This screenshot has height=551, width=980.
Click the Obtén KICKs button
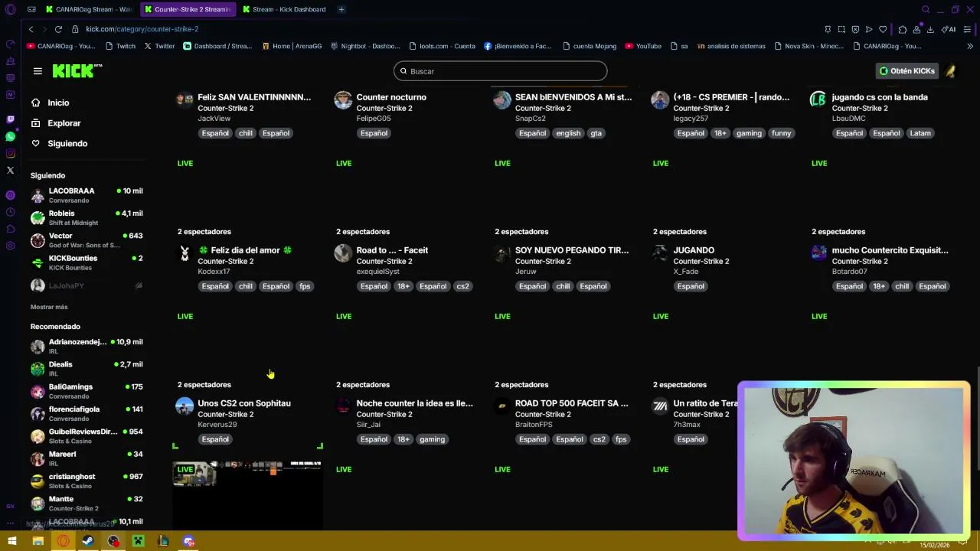[x=907, y=71]
